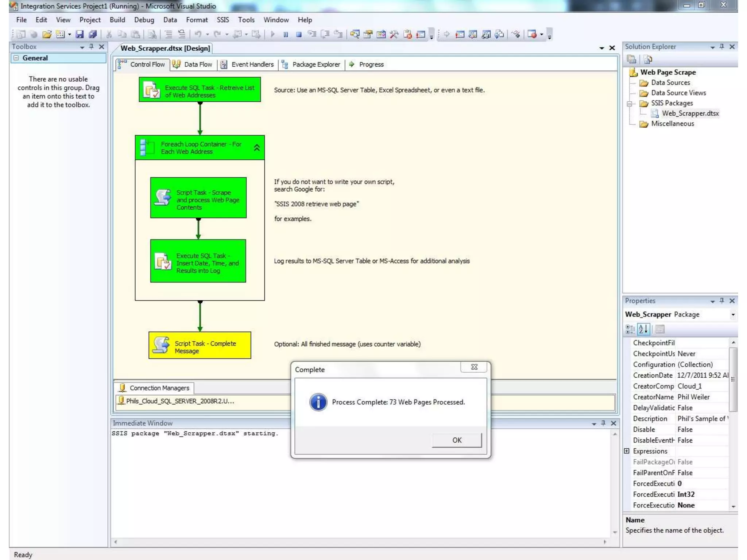Select Web_Scrapper.dtsx in Solution Explorer
The image size is (747, 560).
click(x=690, y=113)
